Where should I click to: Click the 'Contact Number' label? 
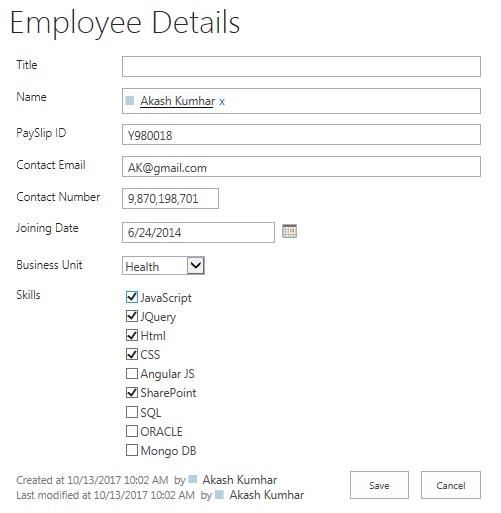point(58,197)
